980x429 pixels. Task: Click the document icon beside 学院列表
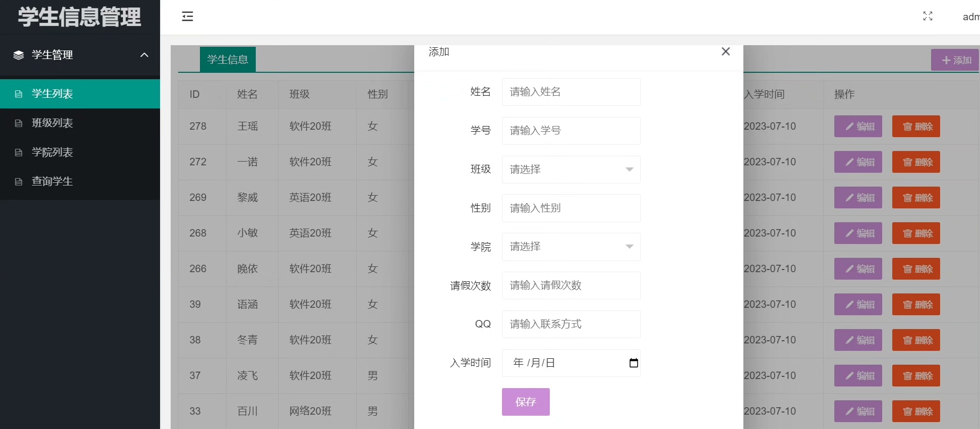19,153
